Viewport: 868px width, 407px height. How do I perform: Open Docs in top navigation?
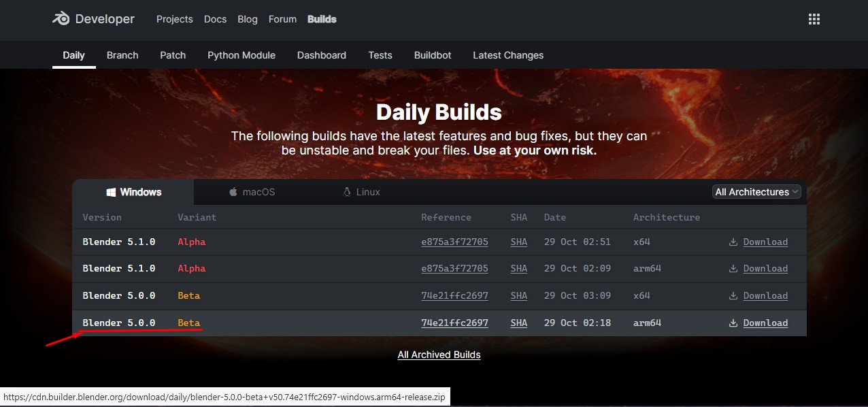click(215, 19)
